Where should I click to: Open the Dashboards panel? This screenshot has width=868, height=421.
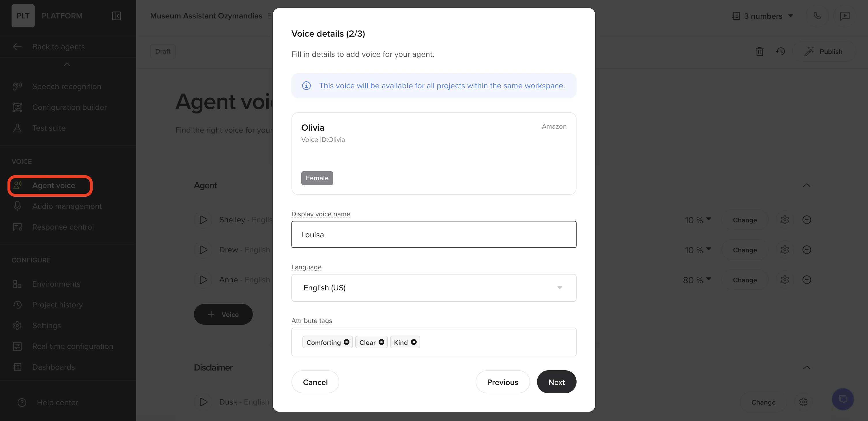pyautogui.click(x=53, y=367)
